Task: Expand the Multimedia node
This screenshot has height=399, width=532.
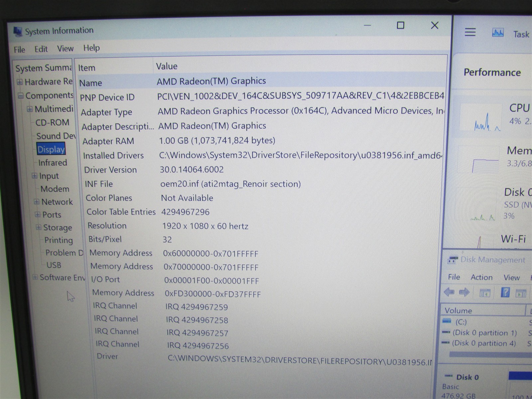Action: 30,109
